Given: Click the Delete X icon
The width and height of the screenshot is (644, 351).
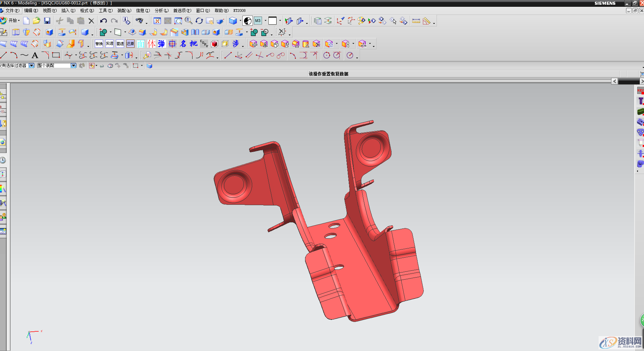Looking at the screenshot, I should point(91,21).
